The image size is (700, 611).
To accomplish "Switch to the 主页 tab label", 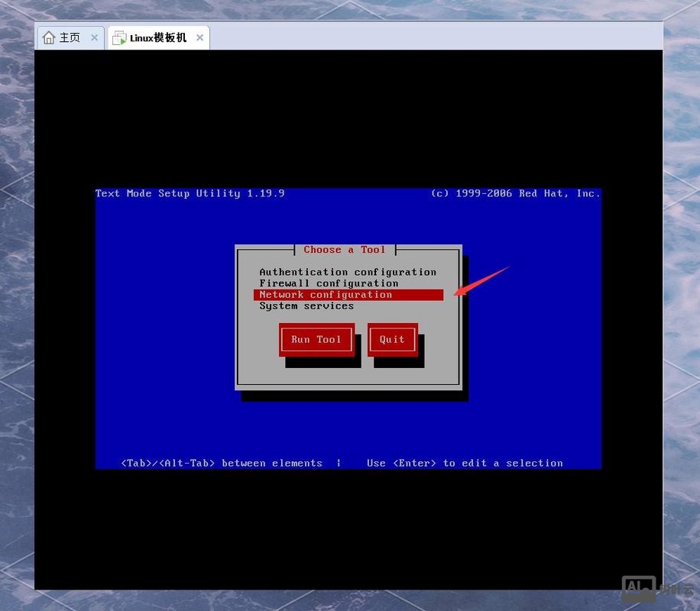I will (70, 37).
